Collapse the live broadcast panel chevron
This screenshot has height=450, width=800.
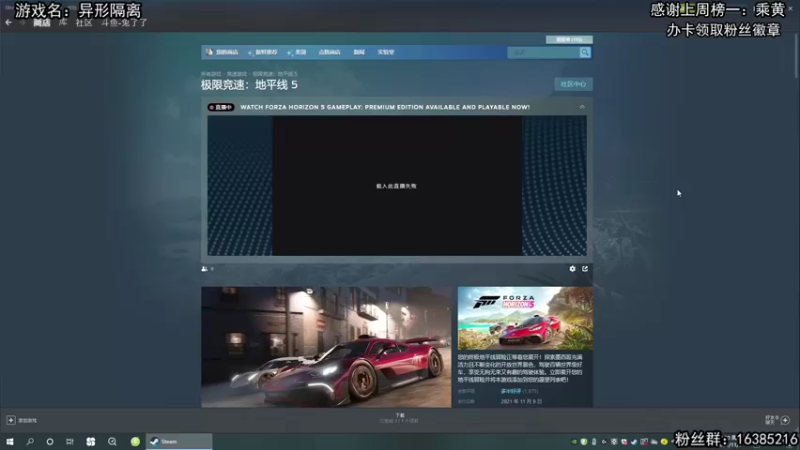pos(582,107)
